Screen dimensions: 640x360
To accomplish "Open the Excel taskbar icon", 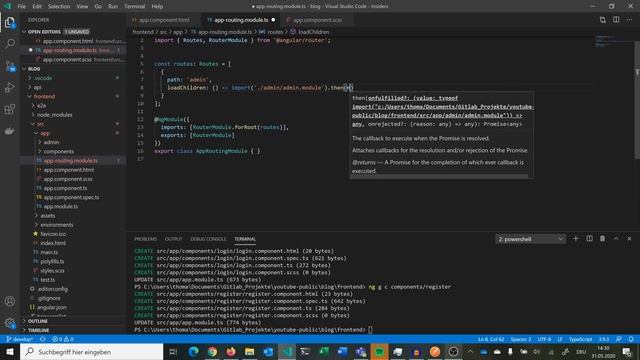I will pyautogui.click(x=324, y=352).
